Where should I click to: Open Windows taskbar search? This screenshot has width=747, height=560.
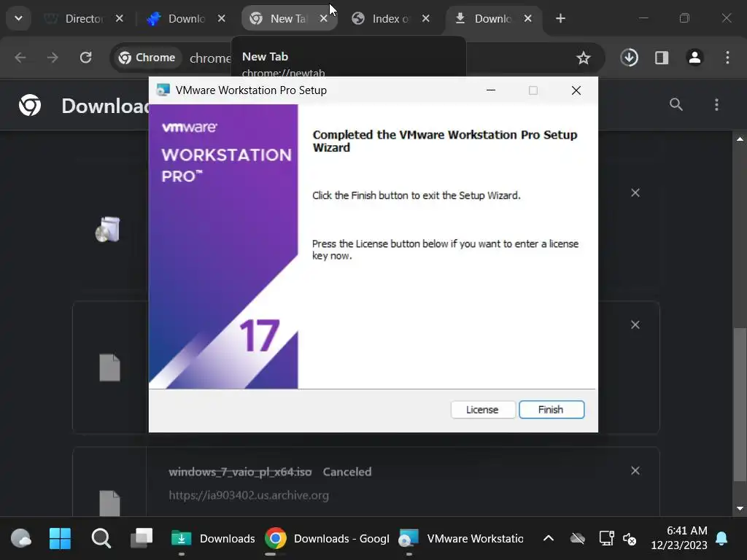click(x=101, y=539)
